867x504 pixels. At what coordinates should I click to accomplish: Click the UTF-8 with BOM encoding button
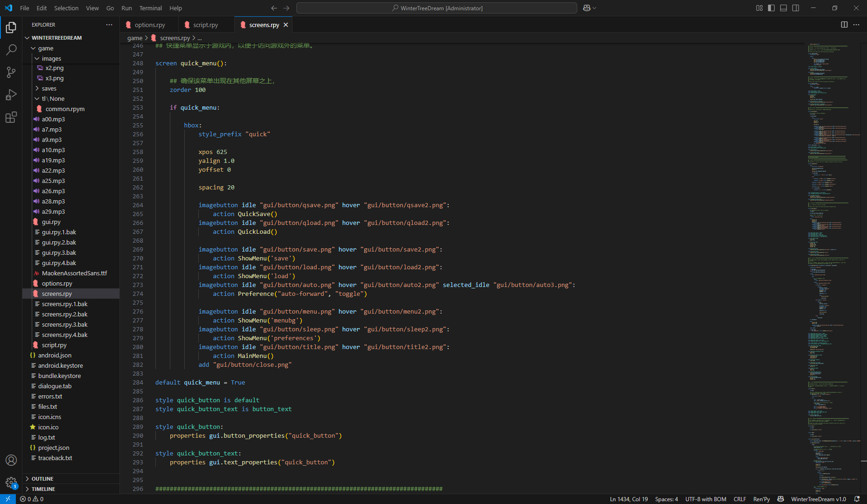click(706, 499)
